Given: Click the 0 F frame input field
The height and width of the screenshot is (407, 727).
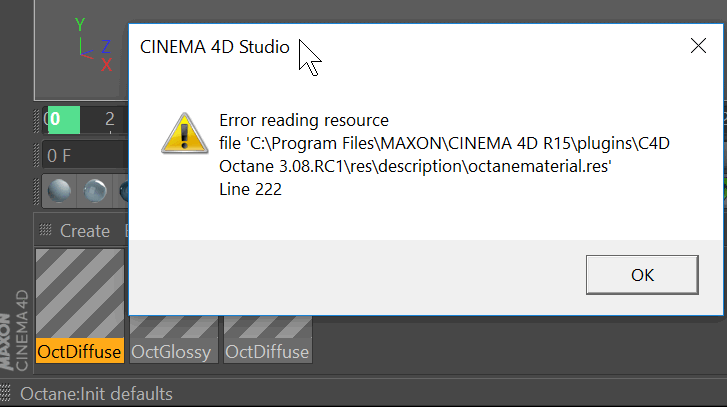Looking at the screenshot, I should coord(82,156).
